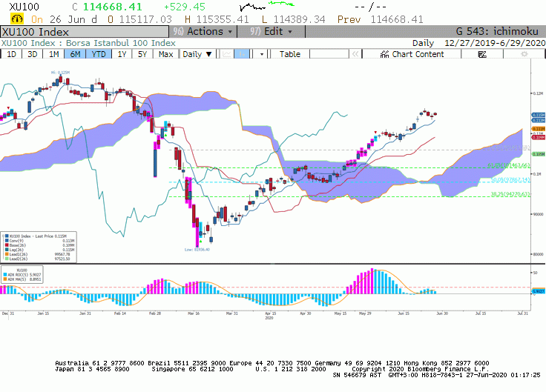
Task: Click the XU100 Index security input field
Action: coord(85,32)
